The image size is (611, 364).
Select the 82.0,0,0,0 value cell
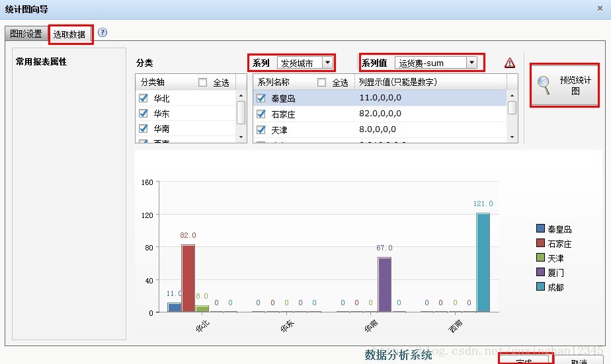[430, 114]
